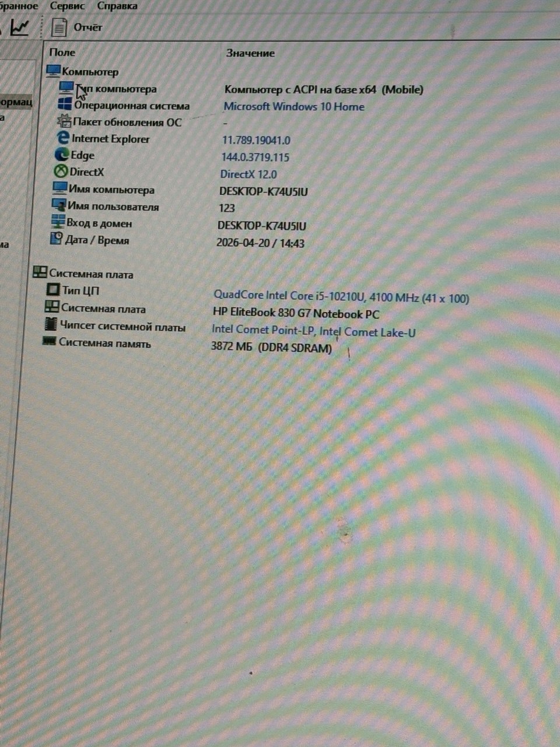Image resolution: width=560 pixels, height=747 pixels.
Task: Click the Windows logo icon beside Операционная система
Action: click(x=65, y=104)
